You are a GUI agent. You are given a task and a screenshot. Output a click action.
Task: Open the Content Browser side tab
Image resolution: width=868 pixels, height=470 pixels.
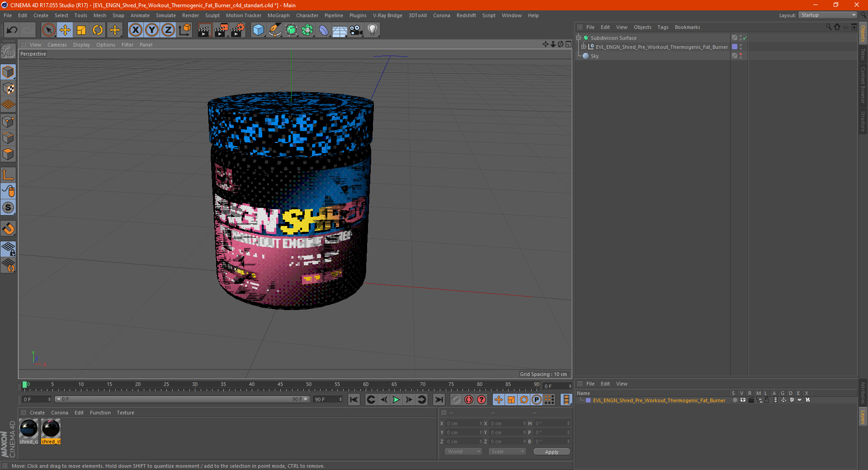pos(863,85)
